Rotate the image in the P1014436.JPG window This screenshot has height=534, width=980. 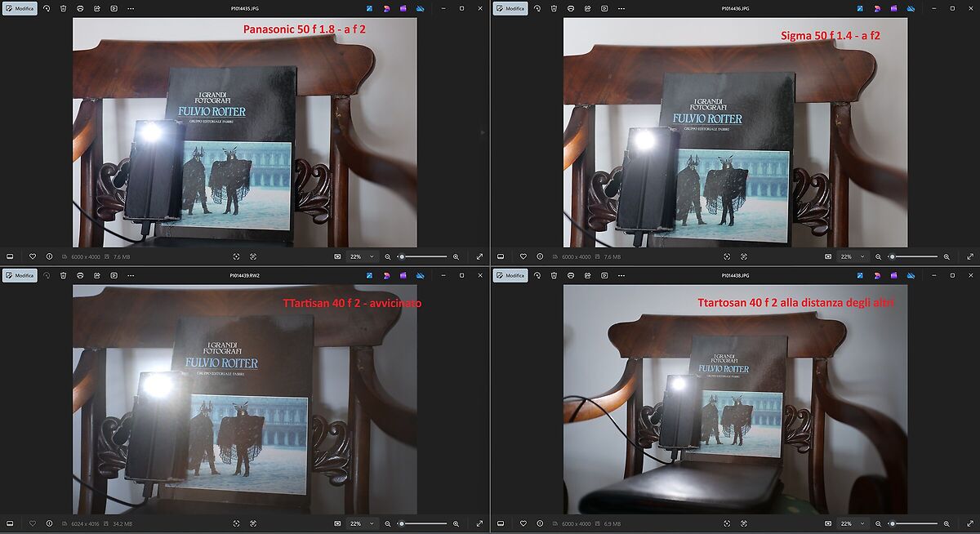tap(537, 8)
